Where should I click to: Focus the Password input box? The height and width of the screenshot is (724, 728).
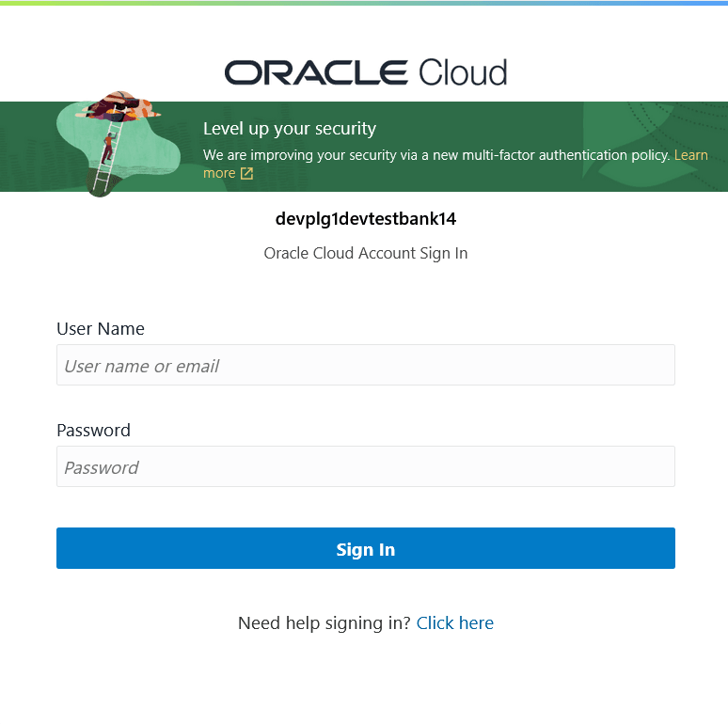pyautogui.click(x=366, y=466)
